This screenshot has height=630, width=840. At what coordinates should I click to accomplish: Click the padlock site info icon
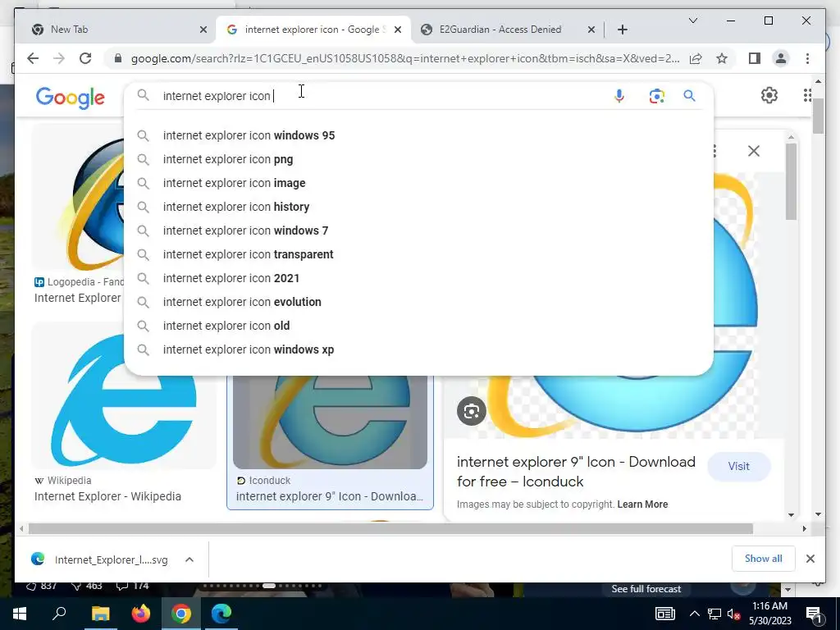[118, 58]
